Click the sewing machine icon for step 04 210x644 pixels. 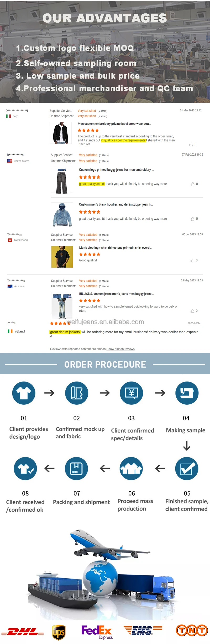click(x=187, y=393)
